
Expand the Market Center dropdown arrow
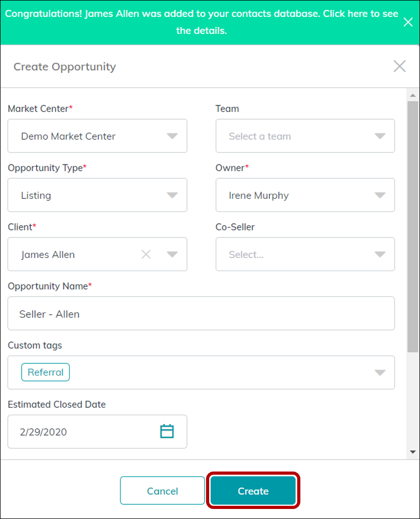pyautogui.click(x=172, y=136)
